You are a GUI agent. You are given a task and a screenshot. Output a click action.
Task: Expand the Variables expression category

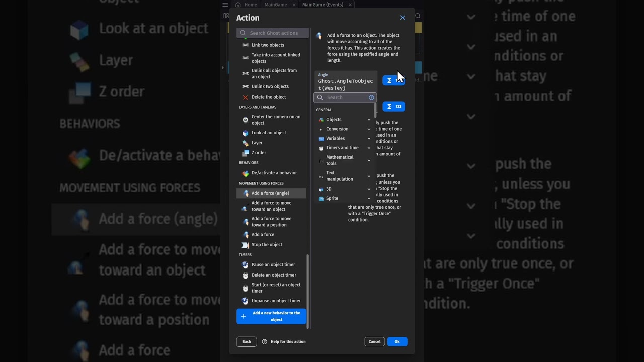tap(345, 139)
